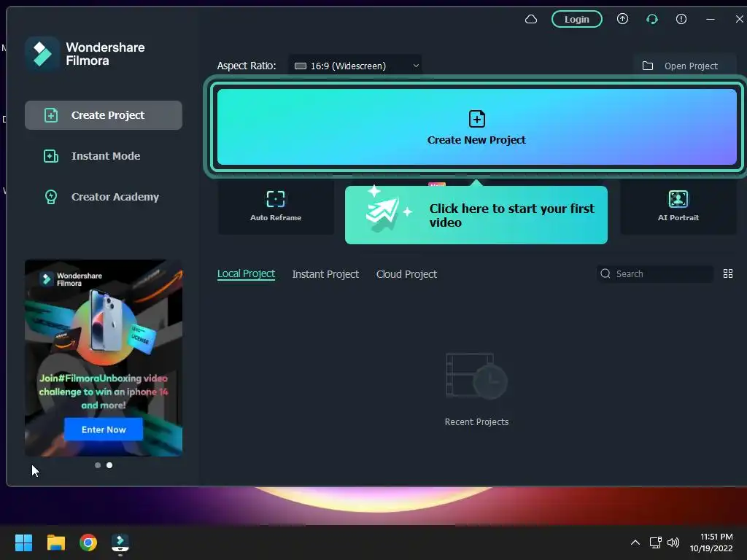Screen dimensions: 747x560
Task: Open the Windows Start menu
Action: point(23,542)
